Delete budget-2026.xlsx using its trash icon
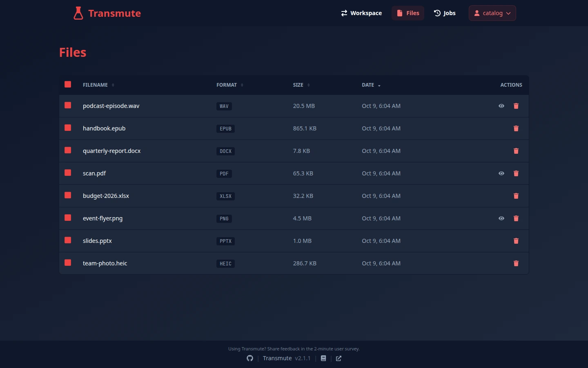Screen dimensions: 588x368 [516, 196]
